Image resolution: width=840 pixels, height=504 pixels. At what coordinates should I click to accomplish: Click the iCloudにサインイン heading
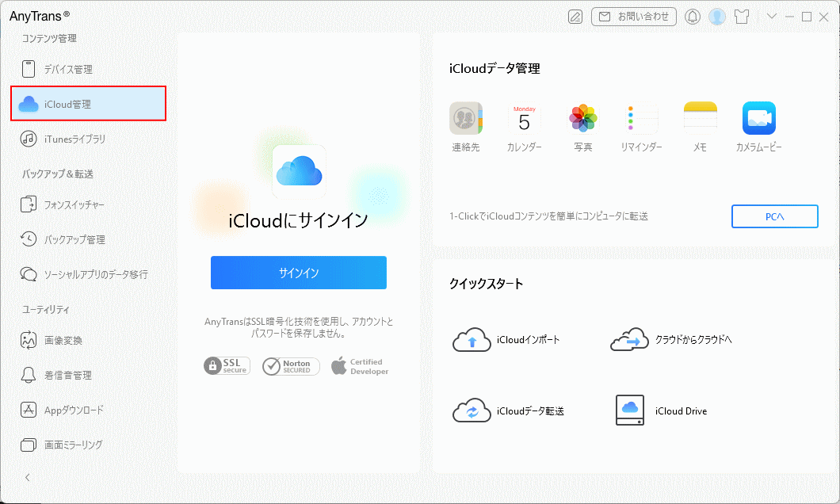tap(299, 220)
